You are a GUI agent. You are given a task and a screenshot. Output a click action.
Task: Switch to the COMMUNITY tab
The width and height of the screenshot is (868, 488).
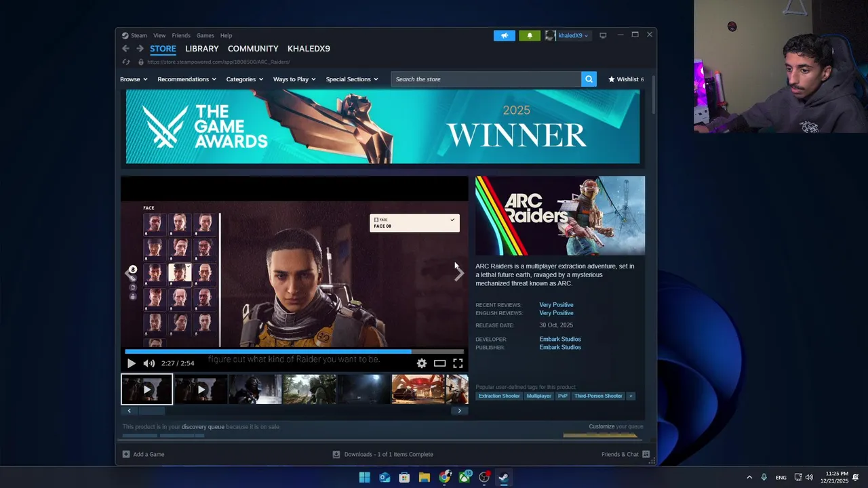pyautogui.click(x=253, y=49)
